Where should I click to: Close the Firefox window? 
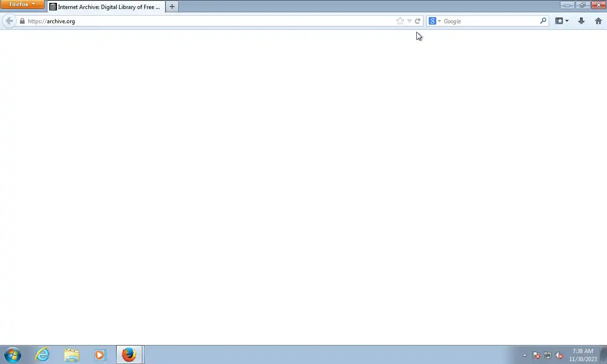tap(598, 5)
